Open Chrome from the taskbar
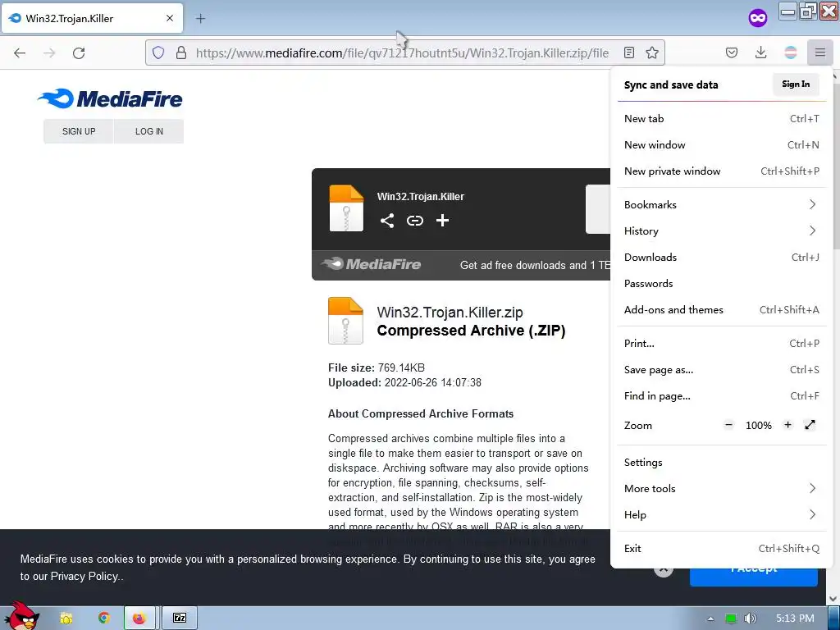The width and height of the screenshot is (840, 630). point(103,619)
